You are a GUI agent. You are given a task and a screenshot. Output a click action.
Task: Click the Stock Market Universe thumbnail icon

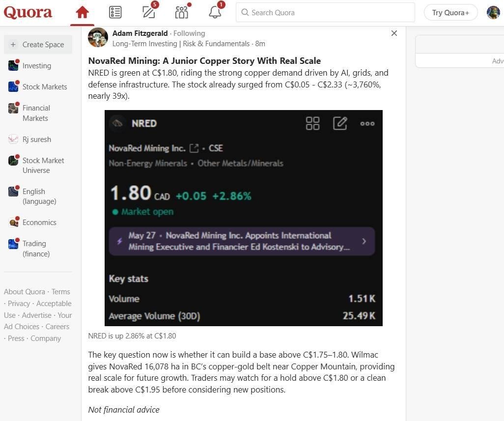click(13, 160)
